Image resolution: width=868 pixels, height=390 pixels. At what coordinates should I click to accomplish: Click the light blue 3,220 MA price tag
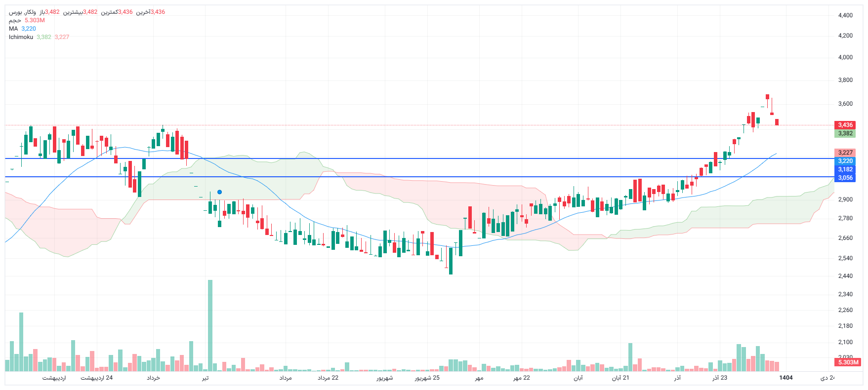pos(845,161)
